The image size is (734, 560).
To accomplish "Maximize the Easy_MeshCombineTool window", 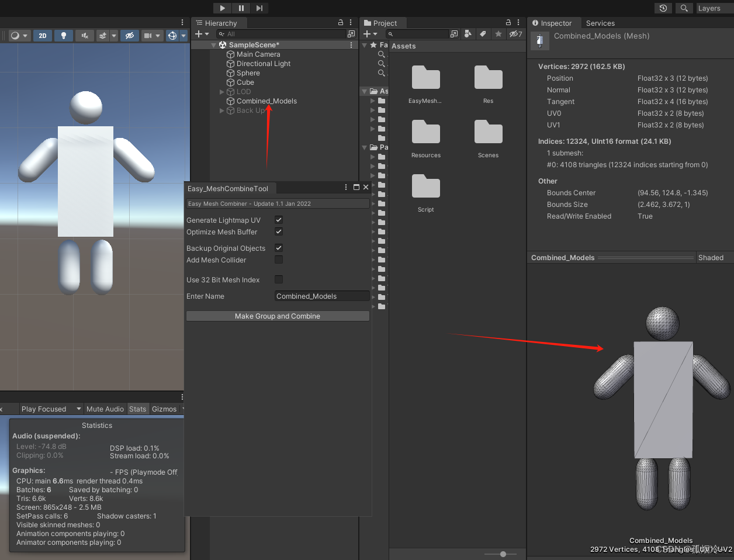I will [x=356, y=187].
